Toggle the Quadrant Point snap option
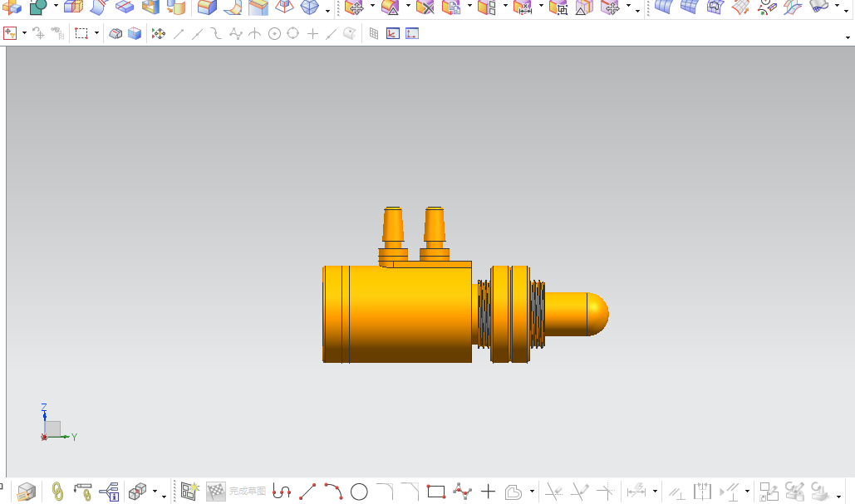The image size is (855, 504). (x=292, y=33)
